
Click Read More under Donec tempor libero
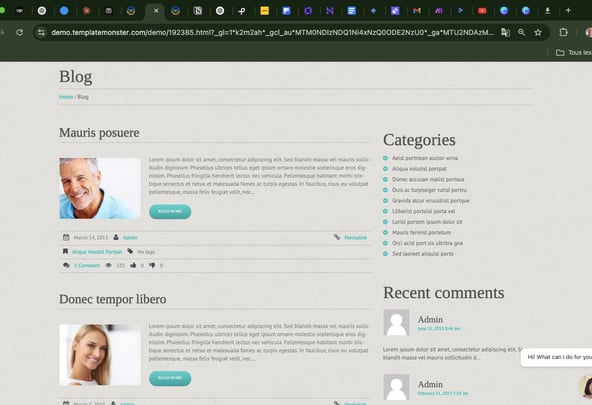(170, 378)
